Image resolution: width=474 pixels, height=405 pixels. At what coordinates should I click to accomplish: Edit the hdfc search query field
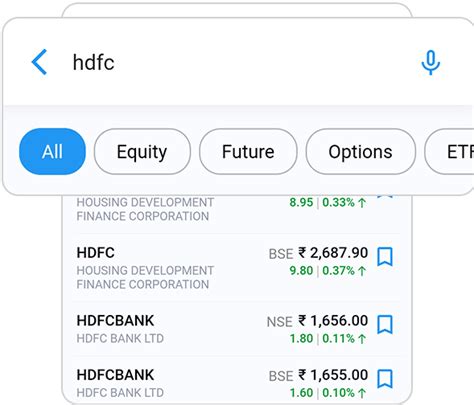click(x=233, y=62)
